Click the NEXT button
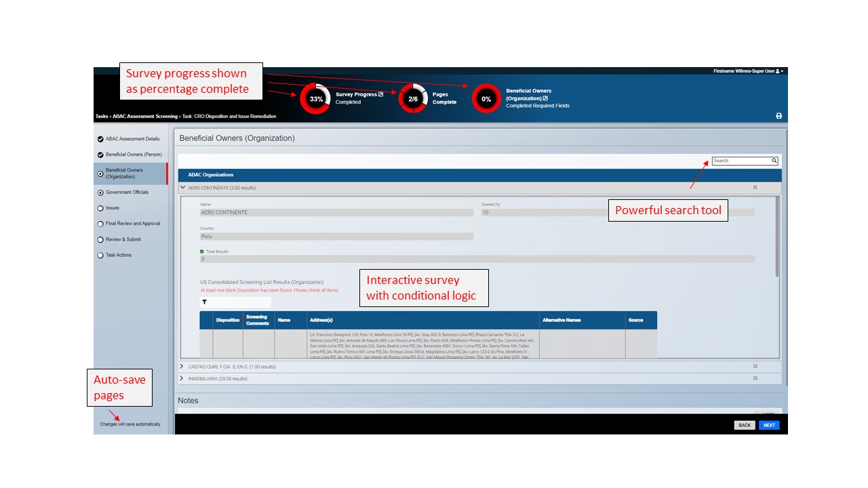This screenshot has width=868, height=488. (769, 425)
